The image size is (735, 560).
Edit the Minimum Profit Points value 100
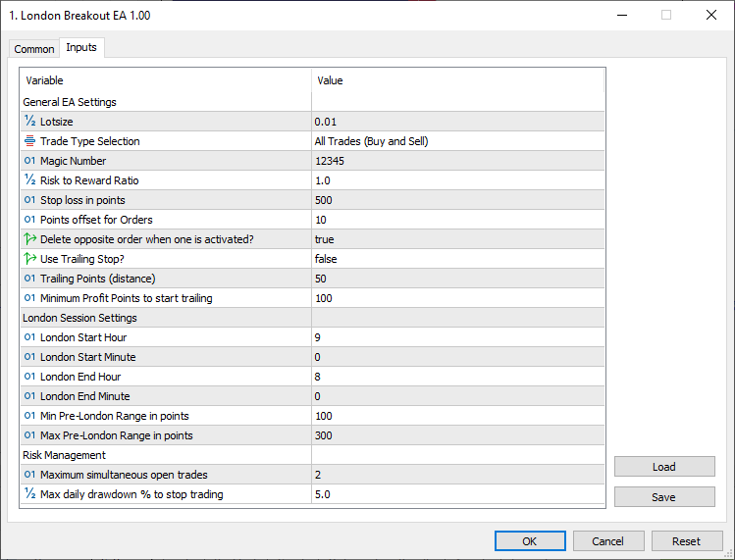458,298
